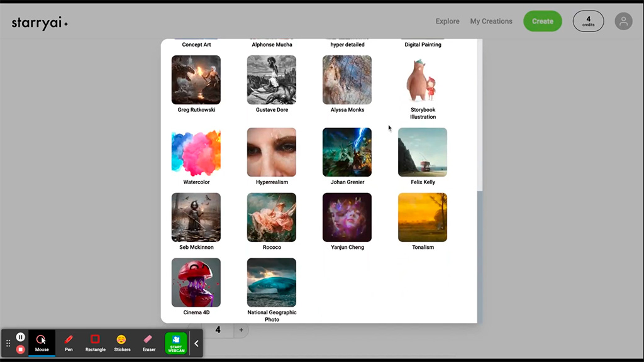Stop the screen recording
Viewport: 644px width, 362px height.
(x=21, y=349)
